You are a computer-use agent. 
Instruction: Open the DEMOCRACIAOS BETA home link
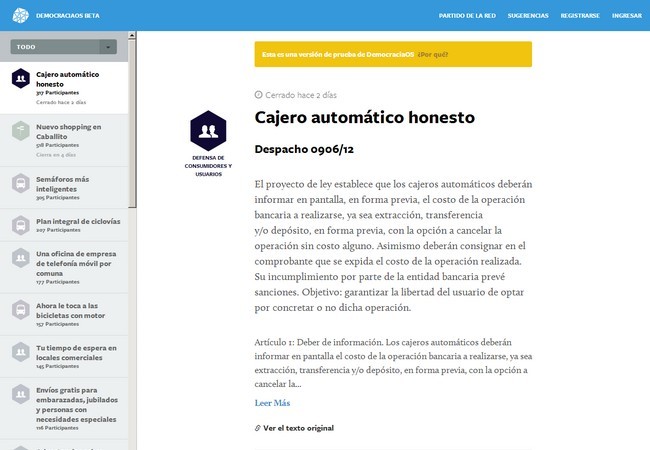click(x=68, y=16)
